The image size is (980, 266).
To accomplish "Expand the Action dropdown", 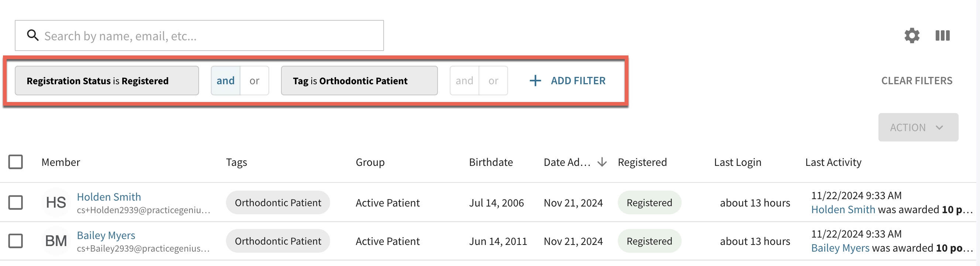I will pyautogui.click(x=918, y=127).
